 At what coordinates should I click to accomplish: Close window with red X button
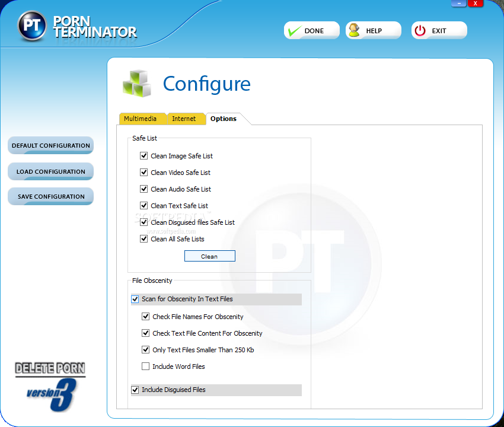pos(476,3)
